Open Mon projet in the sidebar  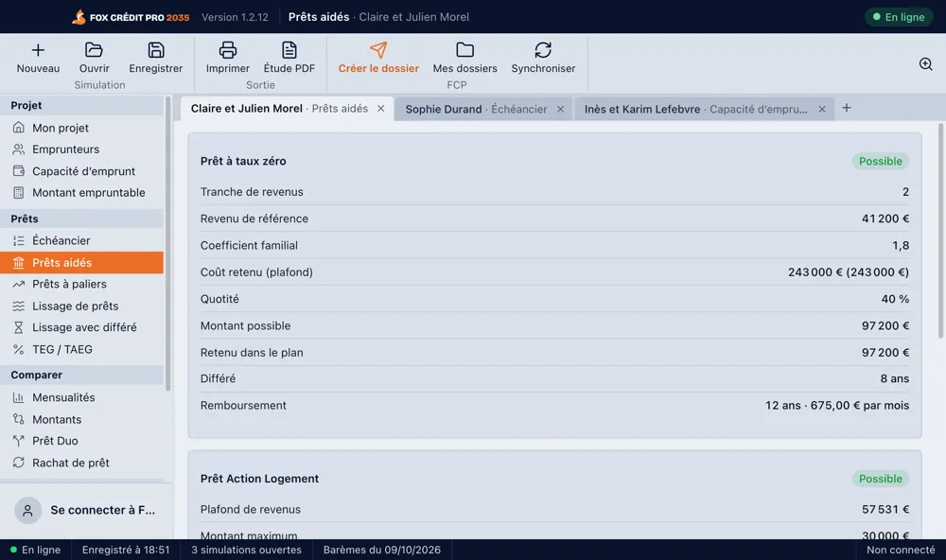pyautogui.click(x=82, y=128)
